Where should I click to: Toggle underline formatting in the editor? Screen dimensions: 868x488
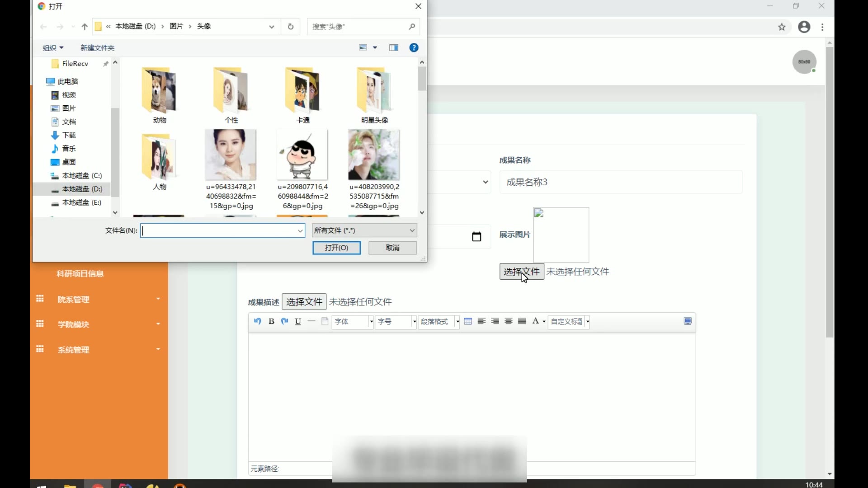pyautogui.click(x=298, y=321)
